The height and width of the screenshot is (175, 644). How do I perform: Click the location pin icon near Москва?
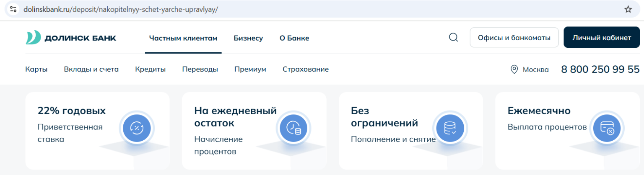pyautogui.click(x=514, y=69)
